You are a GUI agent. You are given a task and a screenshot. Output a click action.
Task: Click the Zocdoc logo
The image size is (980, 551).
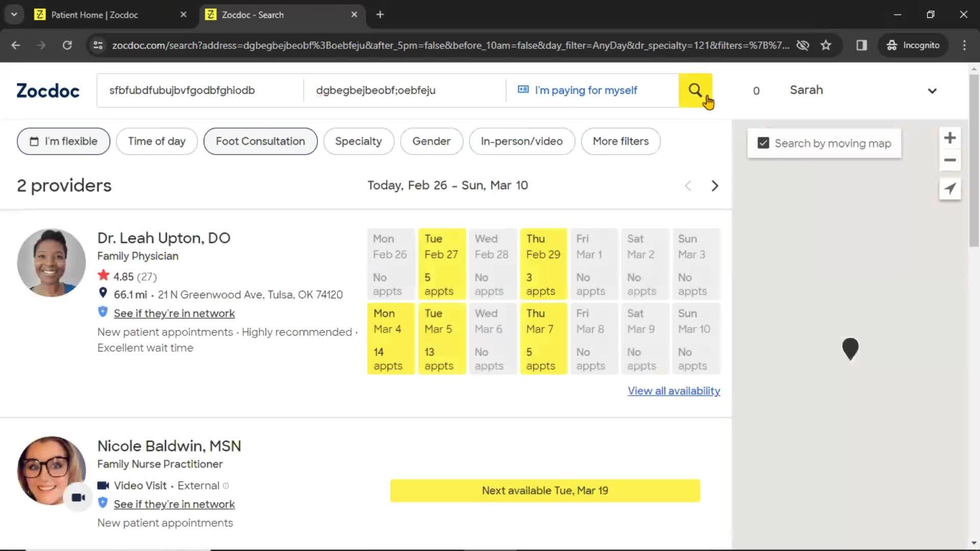click(x=48, y=91)
